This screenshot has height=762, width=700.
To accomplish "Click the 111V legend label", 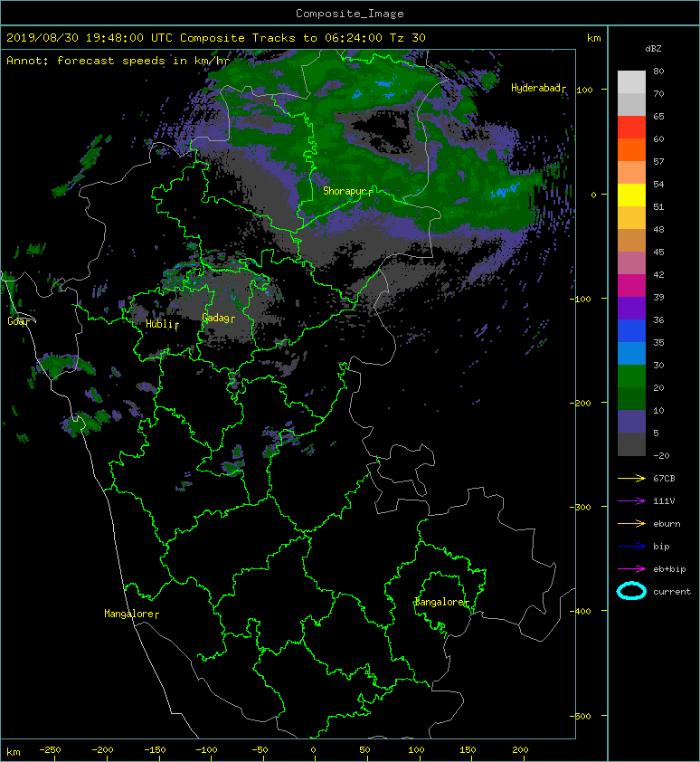I will point(664,501).
